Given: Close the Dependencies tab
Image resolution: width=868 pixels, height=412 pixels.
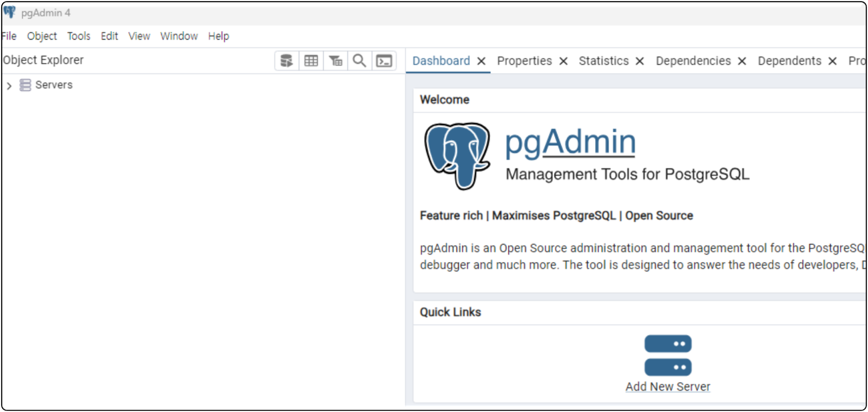Looking at the screenshot, I should pos(742,62).
